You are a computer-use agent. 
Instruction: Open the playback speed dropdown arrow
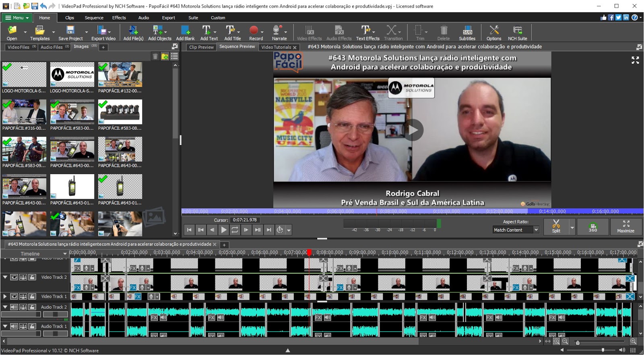(x=289, y=230)
